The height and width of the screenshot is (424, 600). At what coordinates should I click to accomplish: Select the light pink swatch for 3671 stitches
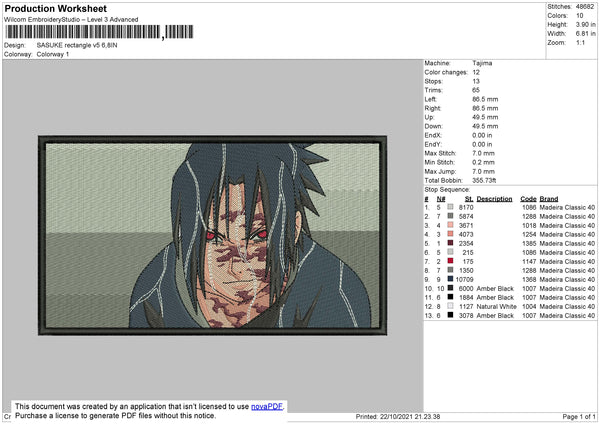click(x=450, y=225)
